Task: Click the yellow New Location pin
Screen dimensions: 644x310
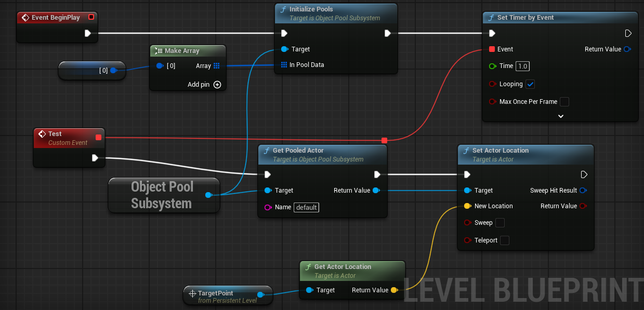Action: [x=467, y=206]
